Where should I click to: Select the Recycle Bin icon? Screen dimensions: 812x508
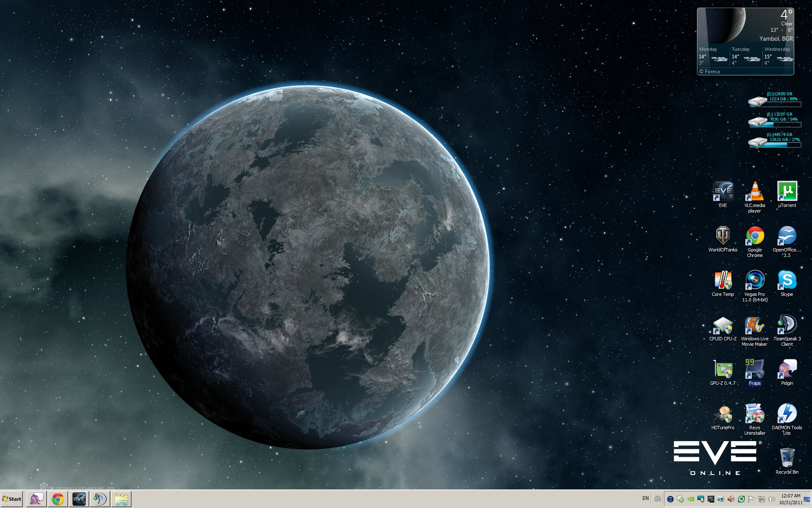787,458
